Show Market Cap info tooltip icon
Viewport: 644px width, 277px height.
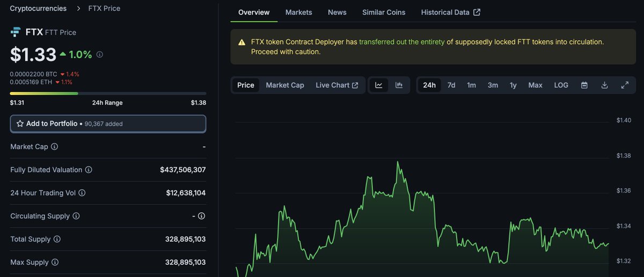tap(54, 147)
